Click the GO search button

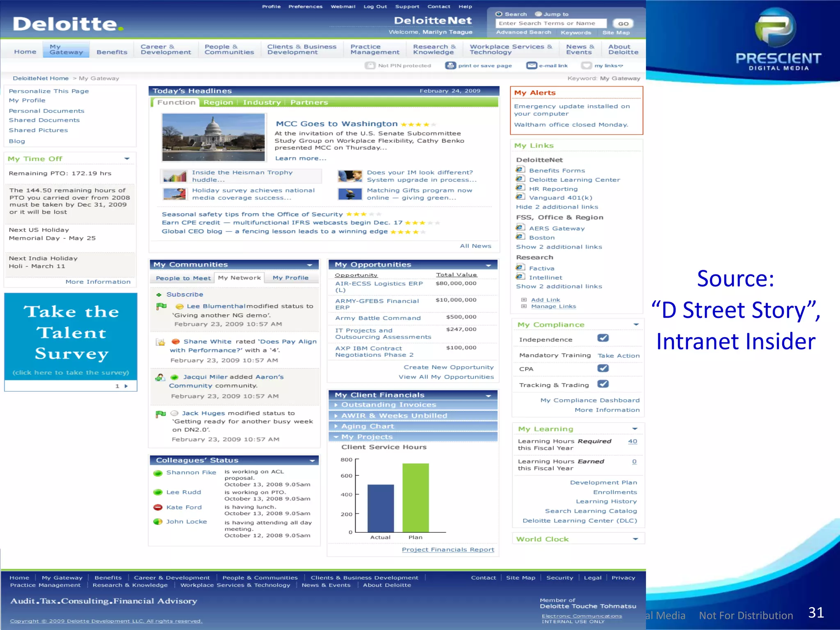(623, 23)
